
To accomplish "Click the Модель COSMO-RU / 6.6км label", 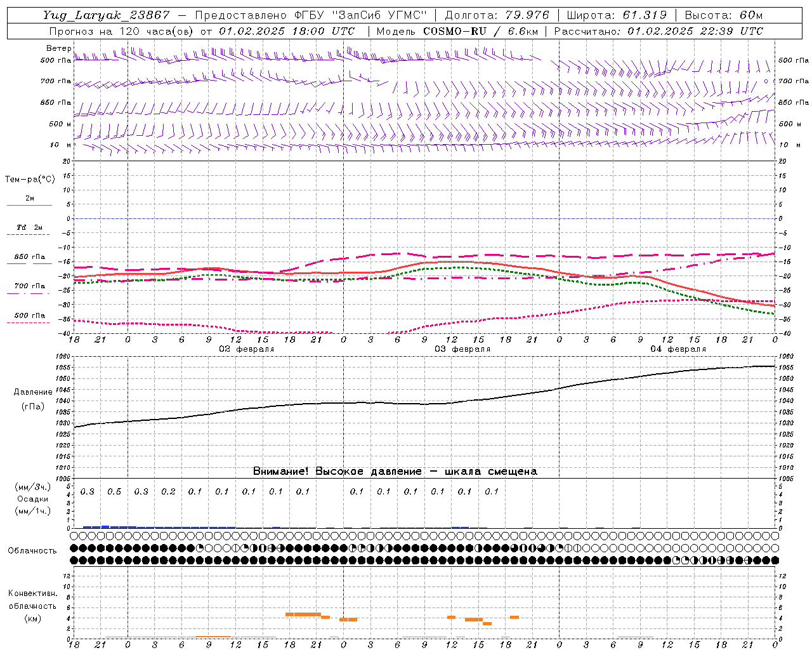I will (457, 31).
